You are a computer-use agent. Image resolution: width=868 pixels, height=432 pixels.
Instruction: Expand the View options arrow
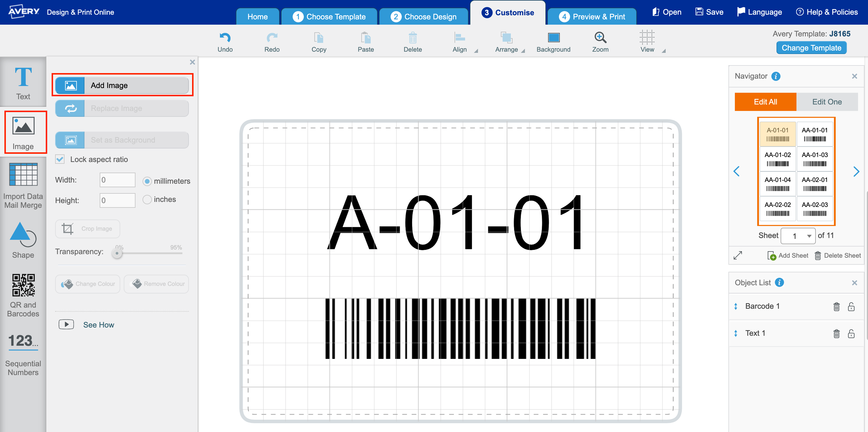[x=664, y=51]
